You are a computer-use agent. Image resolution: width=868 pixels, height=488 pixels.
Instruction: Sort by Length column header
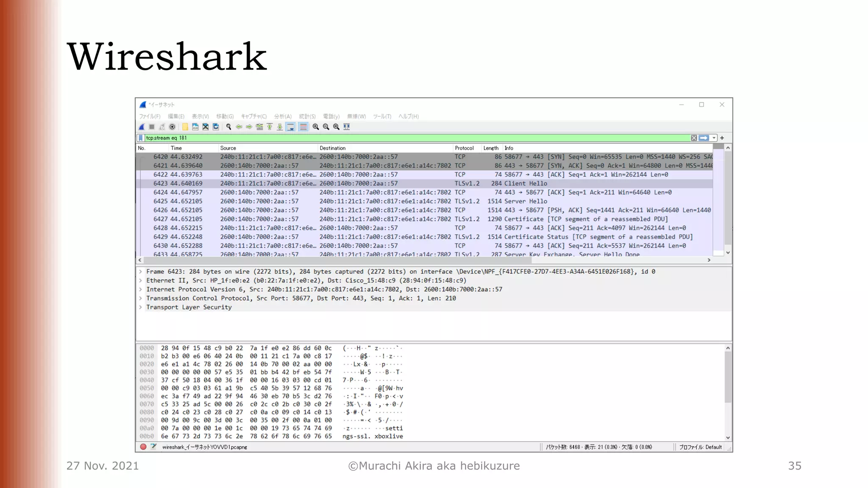pyautogui.click(x=492, y=148)
